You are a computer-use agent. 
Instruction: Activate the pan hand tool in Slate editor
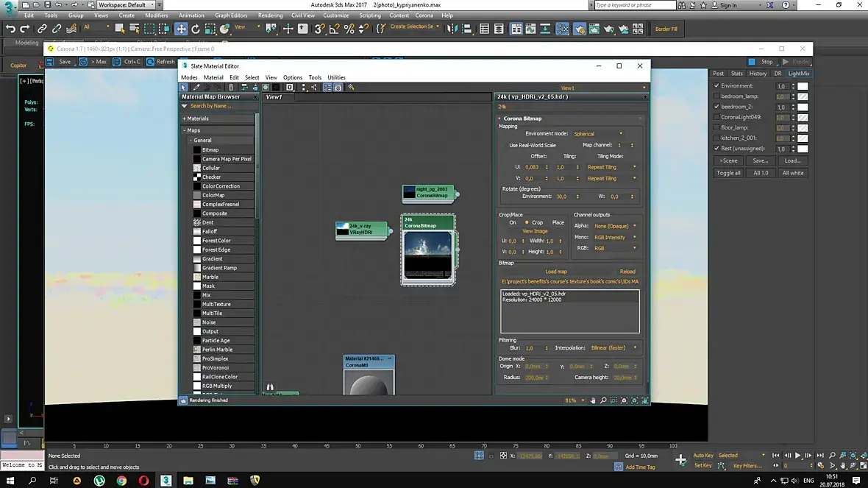click(593, 400)
